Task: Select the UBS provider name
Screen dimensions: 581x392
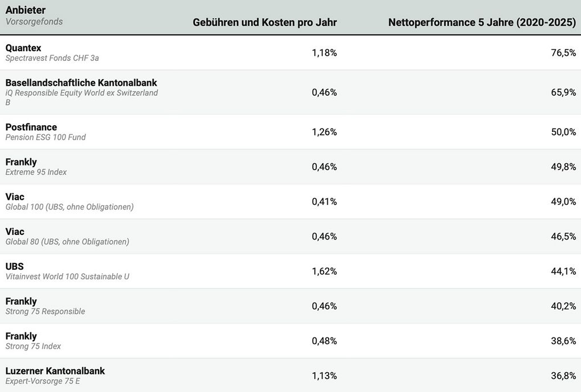Action: tap(15, 266)
